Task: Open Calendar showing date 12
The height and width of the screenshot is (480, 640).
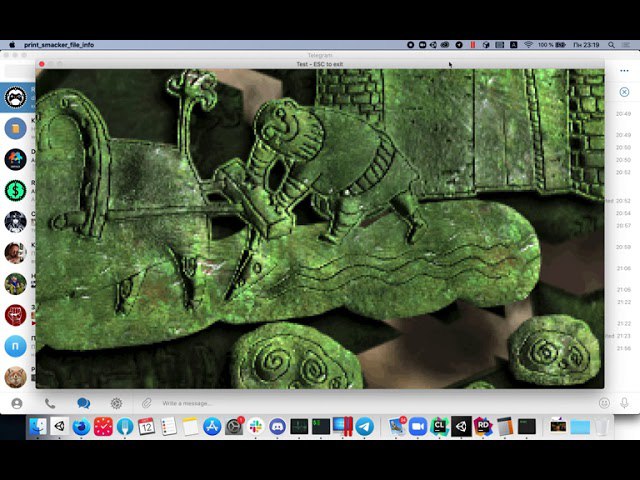Action: (147, 427)
